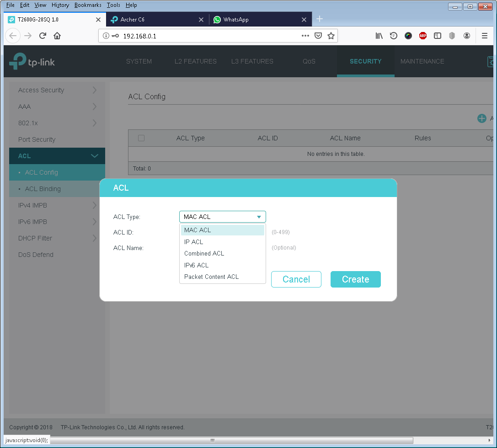
Task: Choose IPv6 ACL from the list
Action: (223, 265)
